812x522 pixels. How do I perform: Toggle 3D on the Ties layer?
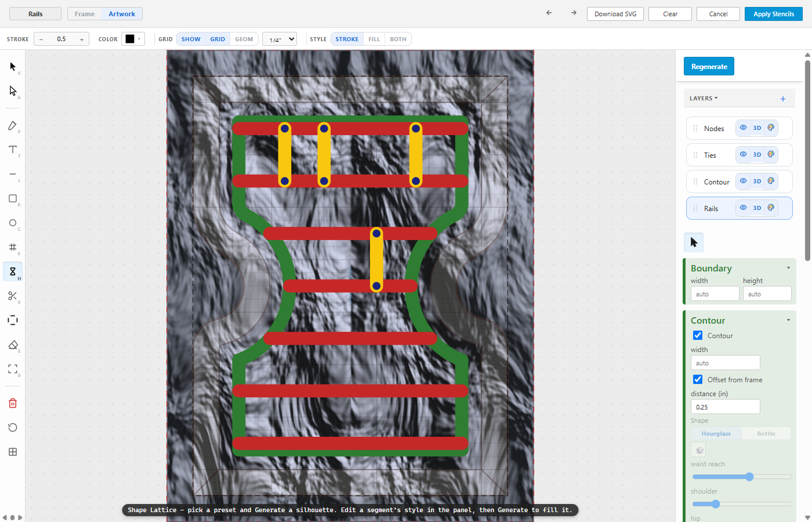click(x=757, y=155)
